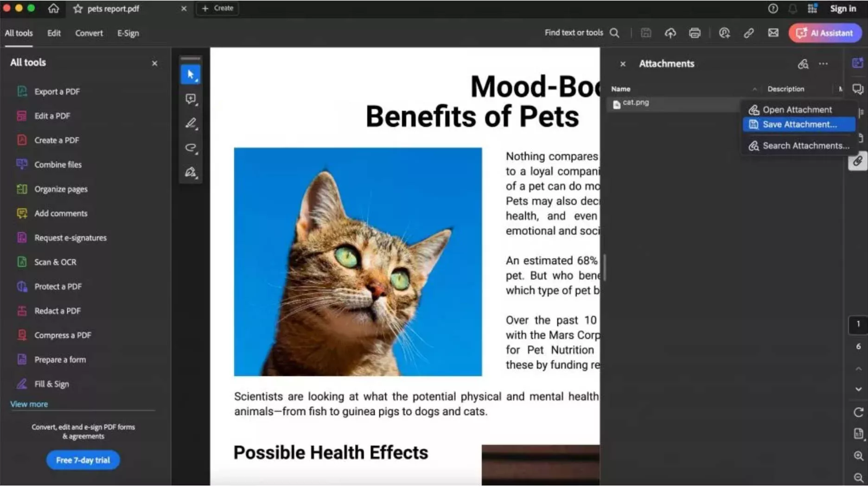Open the Attachments paperclip panel icon
The height and width of the screenshot is (487, 868).
[x=857, y=161]
